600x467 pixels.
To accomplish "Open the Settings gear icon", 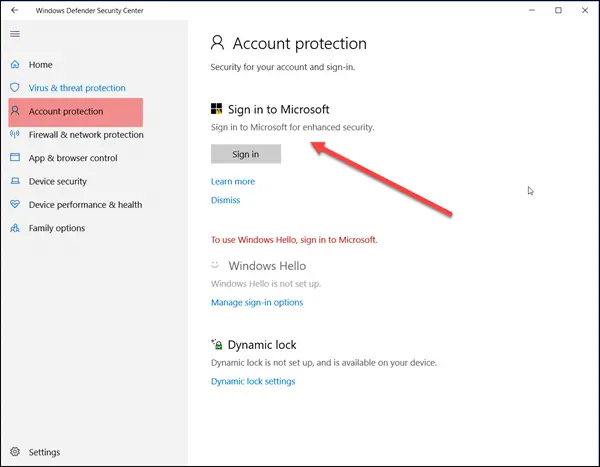I will coord(15,452).
